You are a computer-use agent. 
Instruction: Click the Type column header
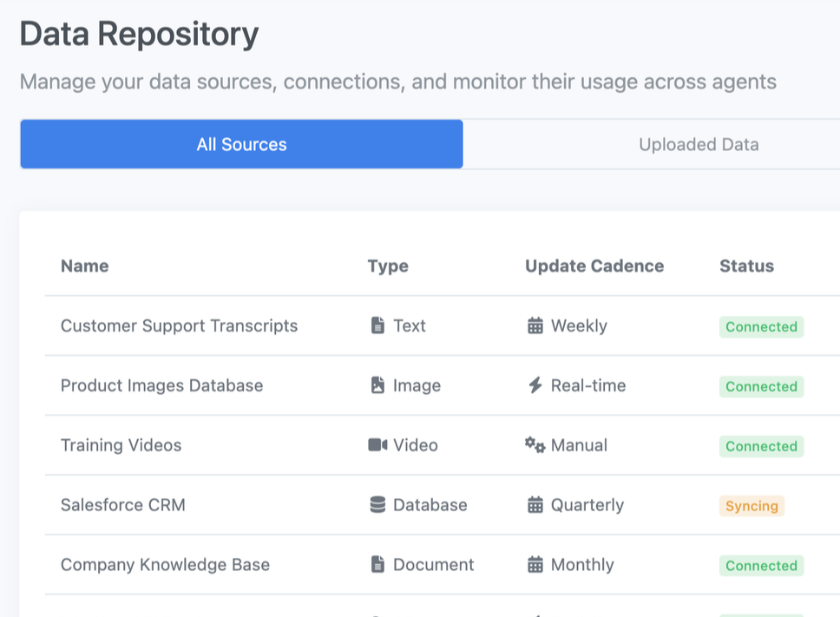coord(387,266)
